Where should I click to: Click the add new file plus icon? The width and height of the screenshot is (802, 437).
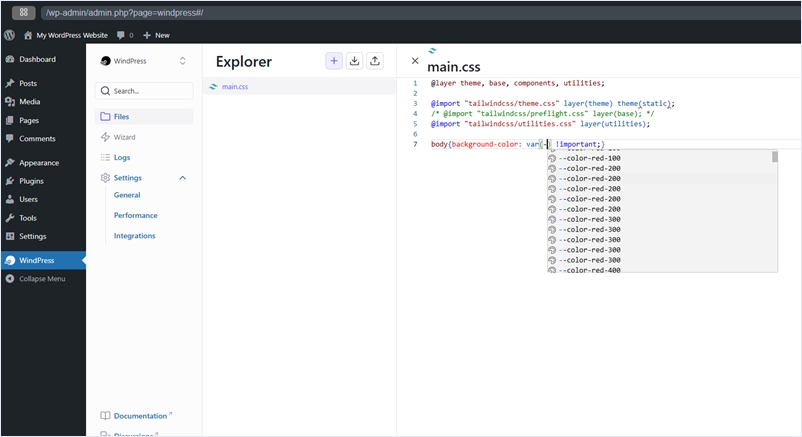333,61
